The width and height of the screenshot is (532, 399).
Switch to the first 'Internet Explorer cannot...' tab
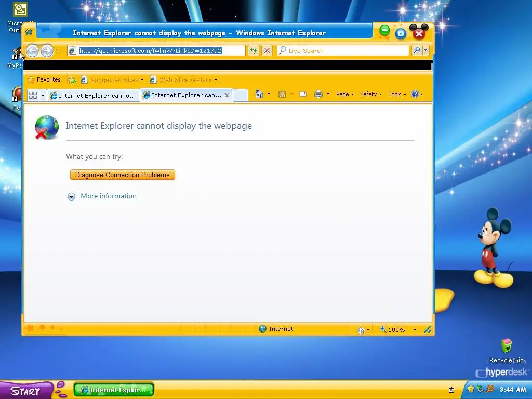pyautogui.click(x=94, y=96)
